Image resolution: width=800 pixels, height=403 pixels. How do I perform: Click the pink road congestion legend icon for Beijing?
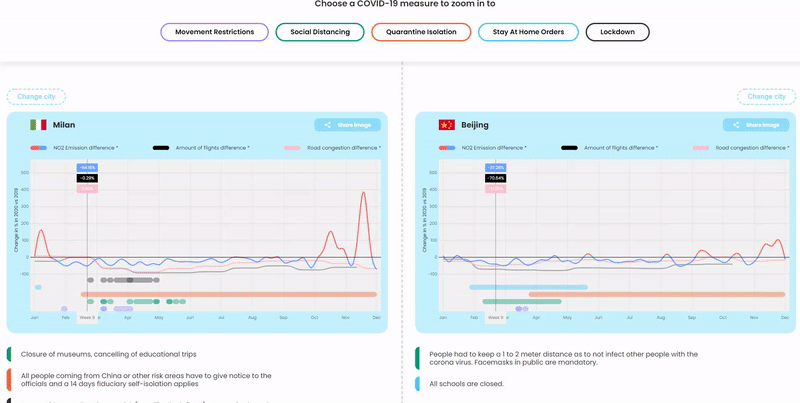point(701,148)
